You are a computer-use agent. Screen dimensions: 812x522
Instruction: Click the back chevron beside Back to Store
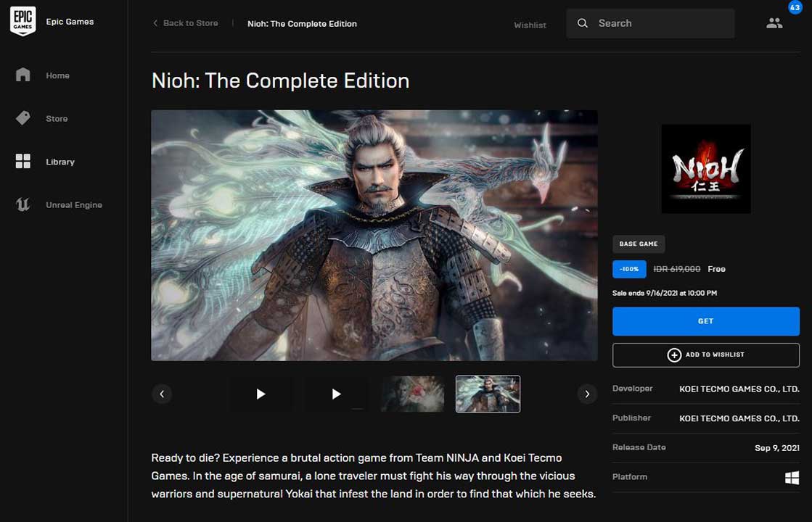(x=155, y=23)
